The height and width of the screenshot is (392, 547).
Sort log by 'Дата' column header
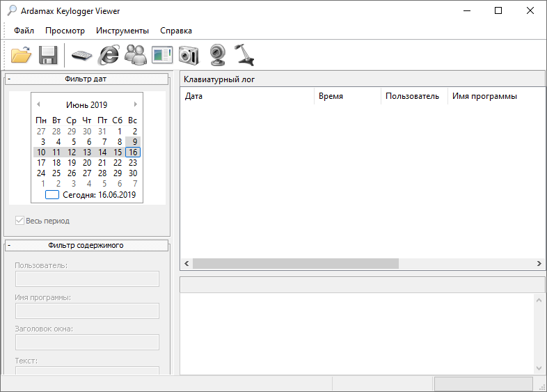coord(246,96)
